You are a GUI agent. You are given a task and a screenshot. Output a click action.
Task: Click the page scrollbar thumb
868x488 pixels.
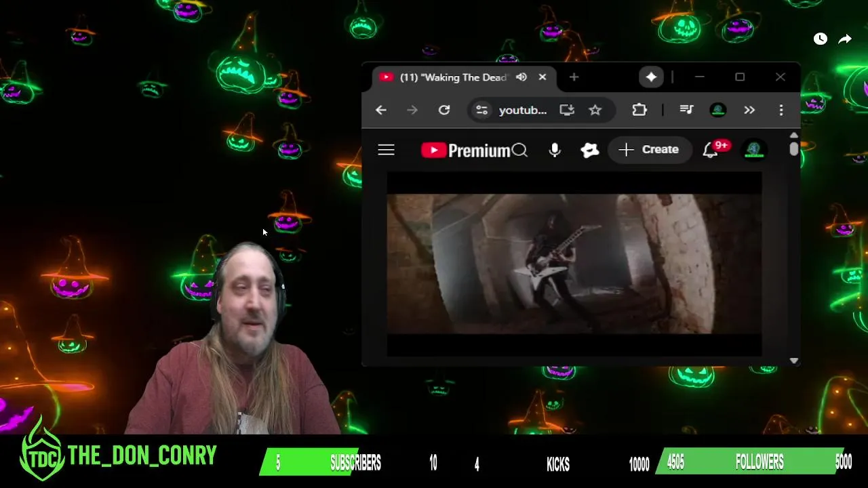click(794, 149)
